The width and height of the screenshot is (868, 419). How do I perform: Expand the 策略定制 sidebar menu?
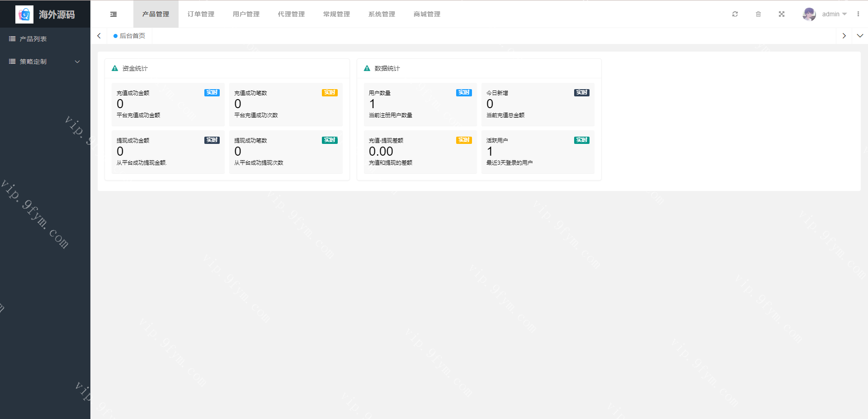click(45, 62)
